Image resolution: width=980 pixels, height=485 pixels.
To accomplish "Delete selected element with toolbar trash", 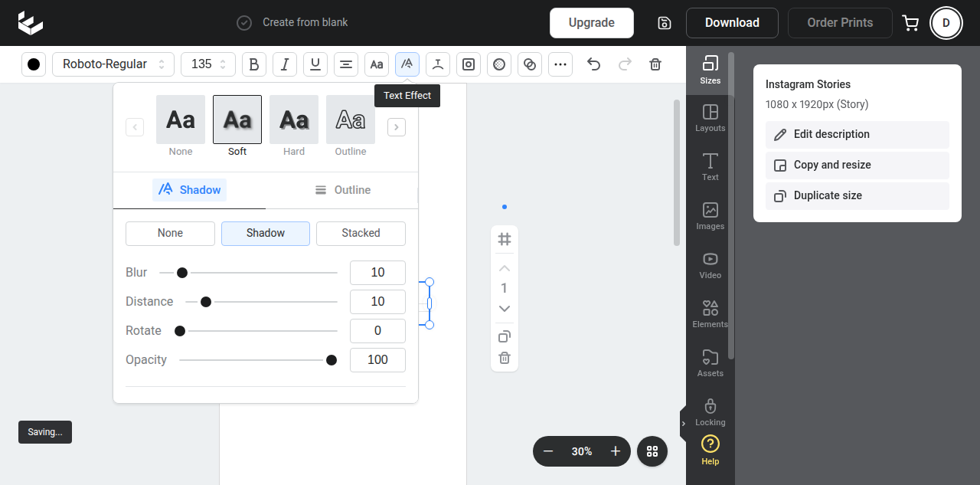I will tap(655, 64).
